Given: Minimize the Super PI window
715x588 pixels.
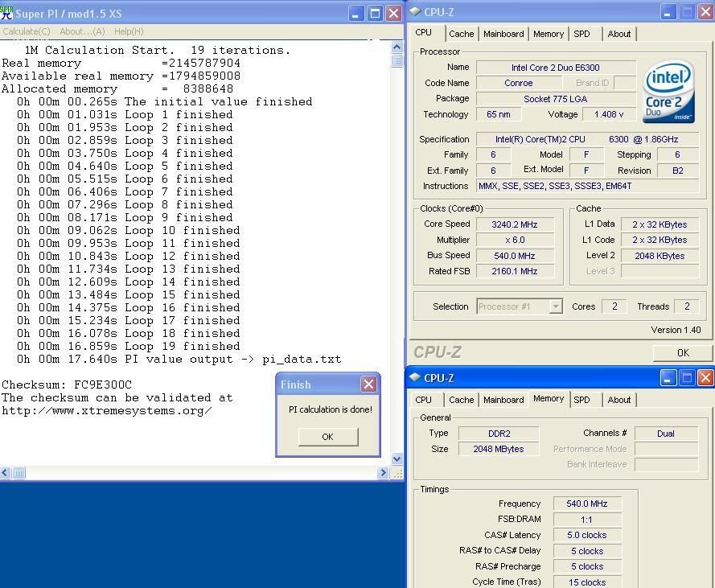Looking at the screenshot, I should 355,13.
